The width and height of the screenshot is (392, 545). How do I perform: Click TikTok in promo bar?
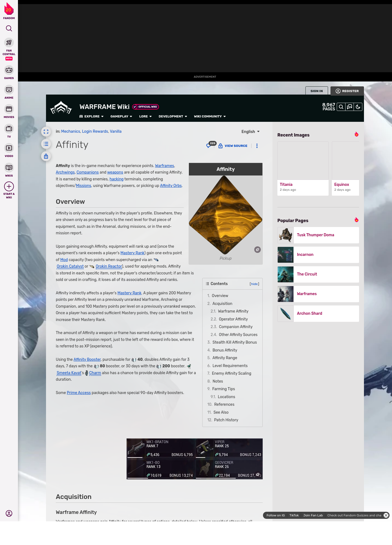[x=294, y=515]
